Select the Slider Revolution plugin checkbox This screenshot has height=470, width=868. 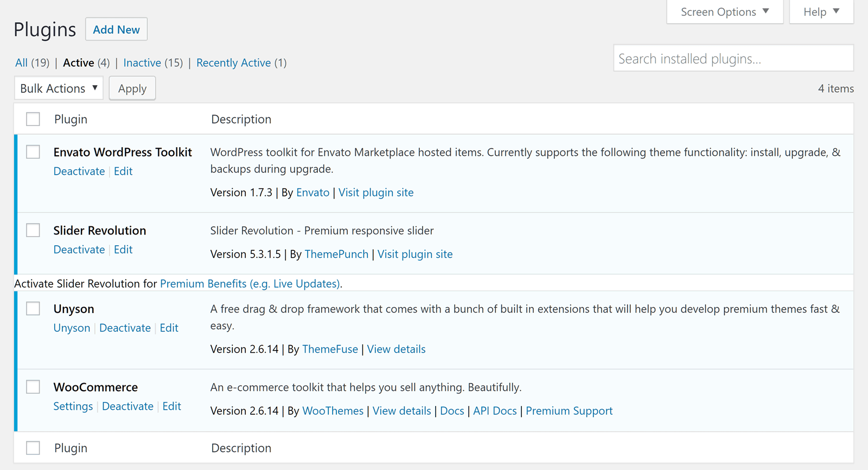point(33,230)
